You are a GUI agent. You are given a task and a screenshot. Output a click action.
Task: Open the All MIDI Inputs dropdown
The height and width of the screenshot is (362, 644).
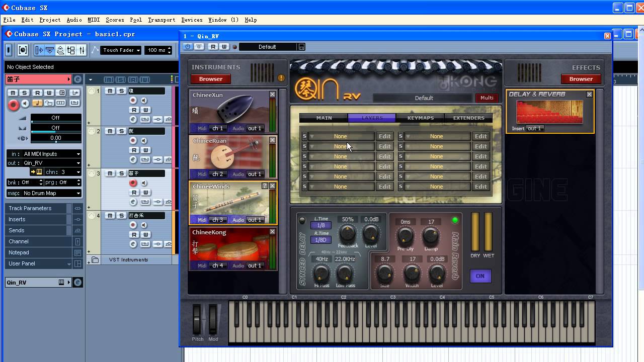(x=50, y=154)
